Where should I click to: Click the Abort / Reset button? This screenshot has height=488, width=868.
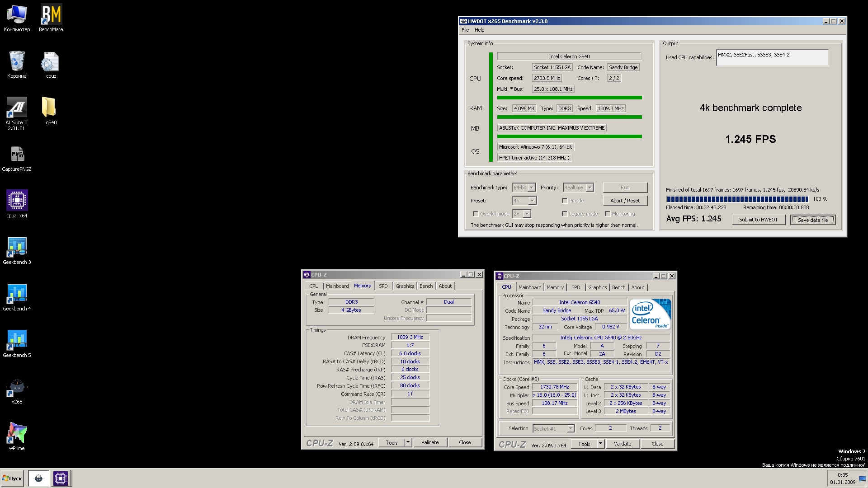coord(625,201)
